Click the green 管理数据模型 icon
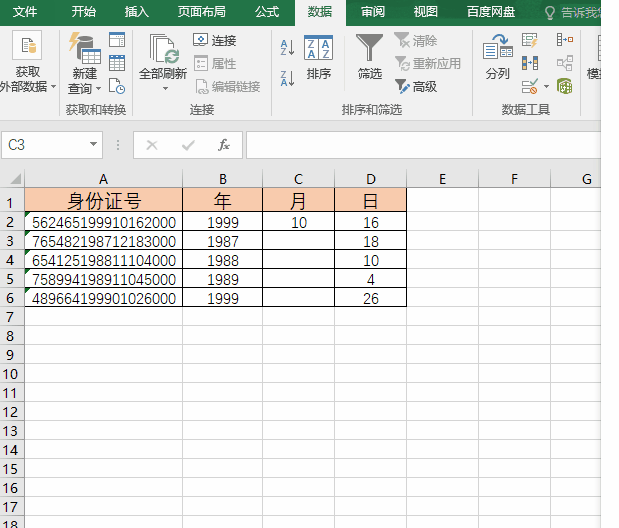 click(x=565, y=86)
